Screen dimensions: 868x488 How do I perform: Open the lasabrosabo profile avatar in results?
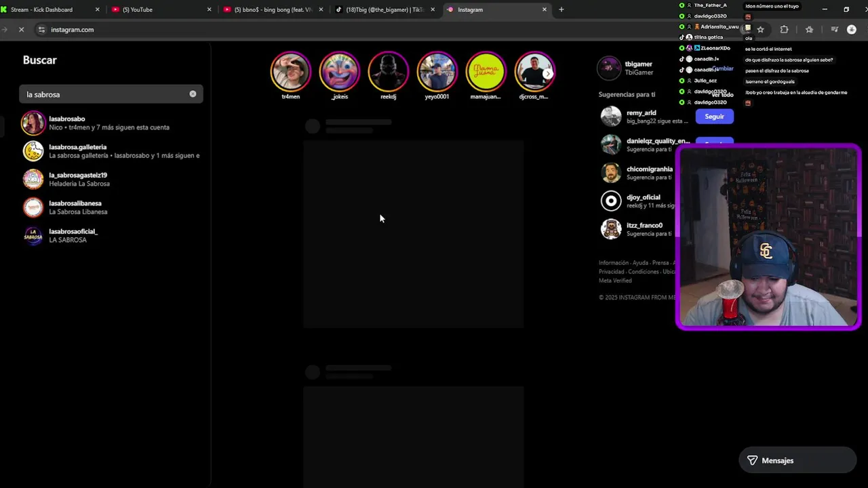[x=33, y=123]
